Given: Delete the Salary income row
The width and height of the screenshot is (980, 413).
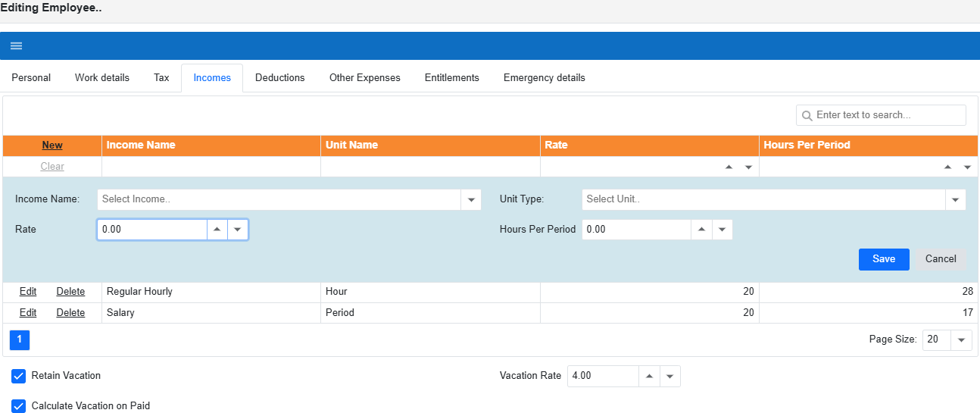Looking at the screenshot, I should tap(70, 313).
